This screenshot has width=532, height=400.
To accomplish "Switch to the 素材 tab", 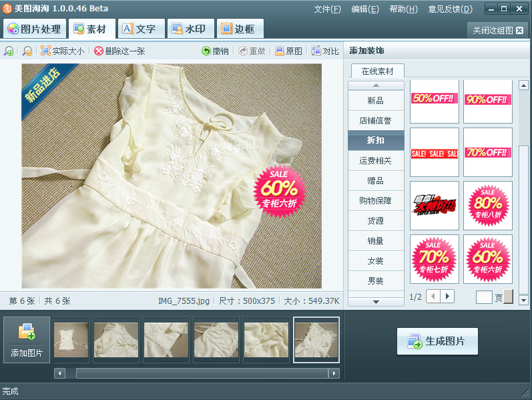I will click(x=91, y=29).
